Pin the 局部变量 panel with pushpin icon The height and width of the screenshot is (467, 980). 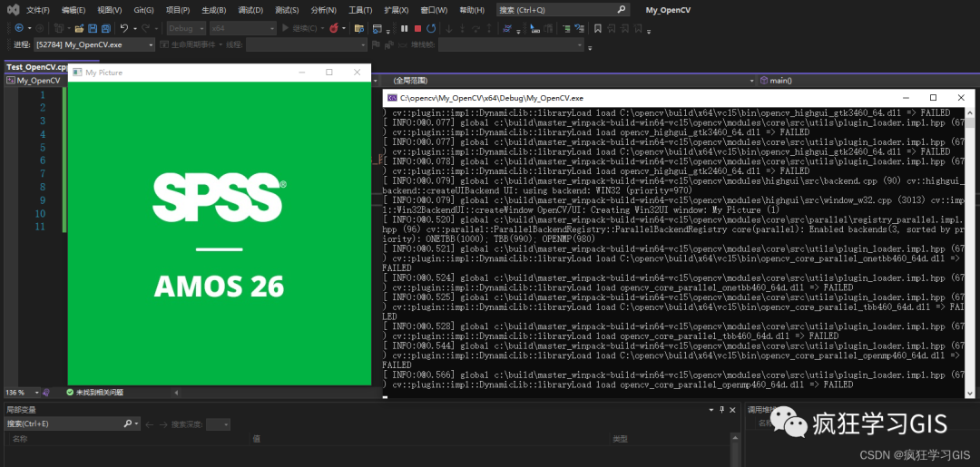[722, 410]
